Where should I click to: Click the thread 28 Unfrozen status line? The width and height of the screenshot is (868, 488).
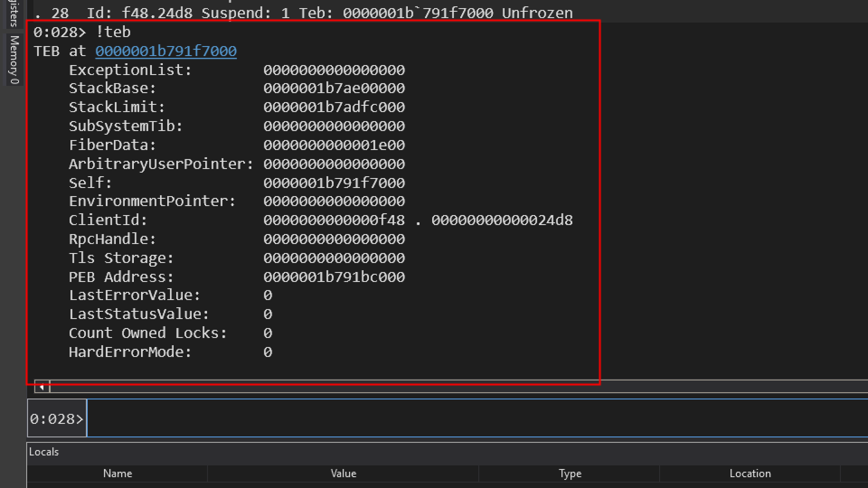click(x=303, y=13)
